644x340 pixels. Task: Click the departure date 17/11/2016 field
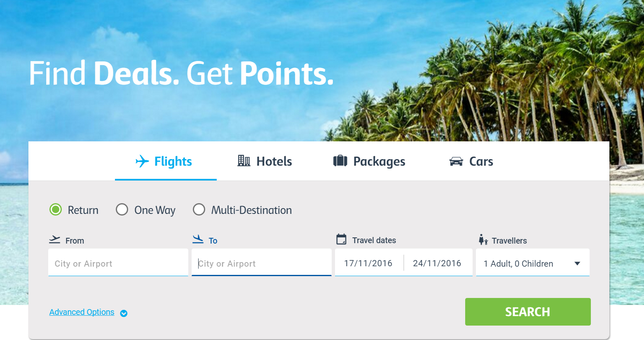pos(368,263)
